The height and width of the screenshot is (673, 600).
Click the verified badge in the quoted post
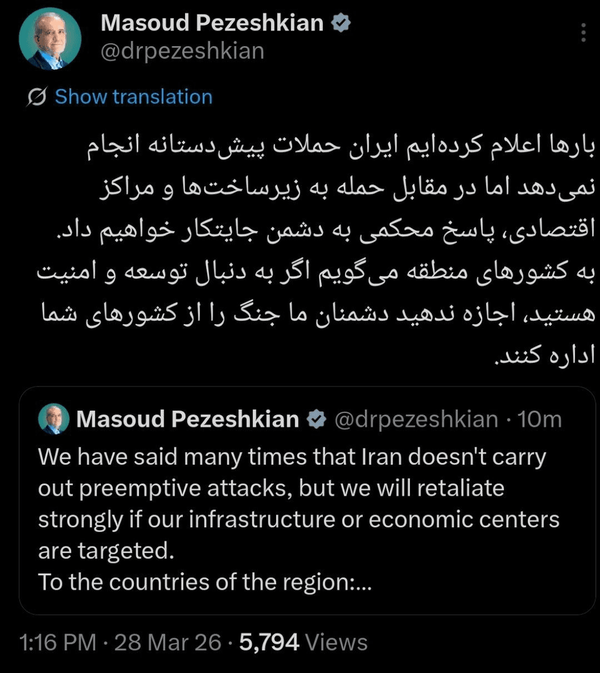coord(315,418)
